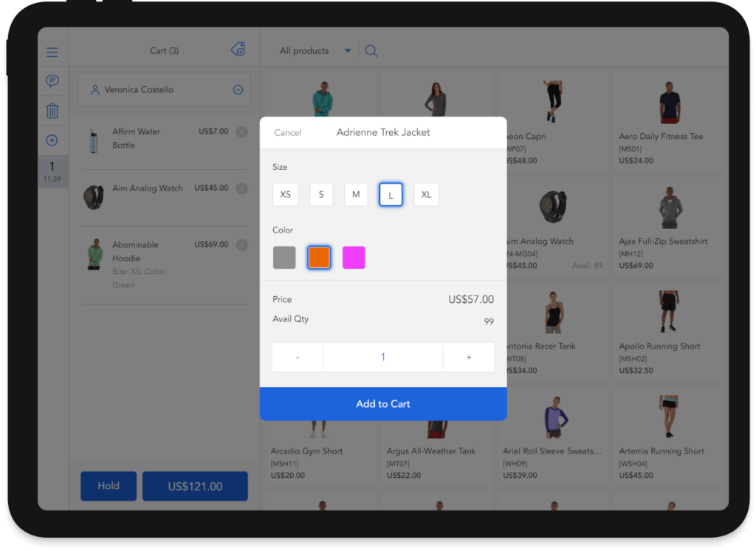This screenshot has width=756, height=551.
Task: Remove Aim Analog Watch from the cart
Action: [241, 188]
